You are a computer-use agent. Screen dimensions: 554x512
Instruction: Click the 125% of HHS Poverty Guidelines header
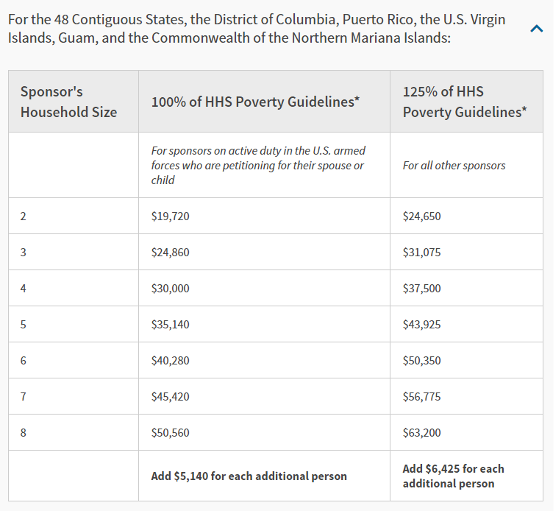(465, 102)
